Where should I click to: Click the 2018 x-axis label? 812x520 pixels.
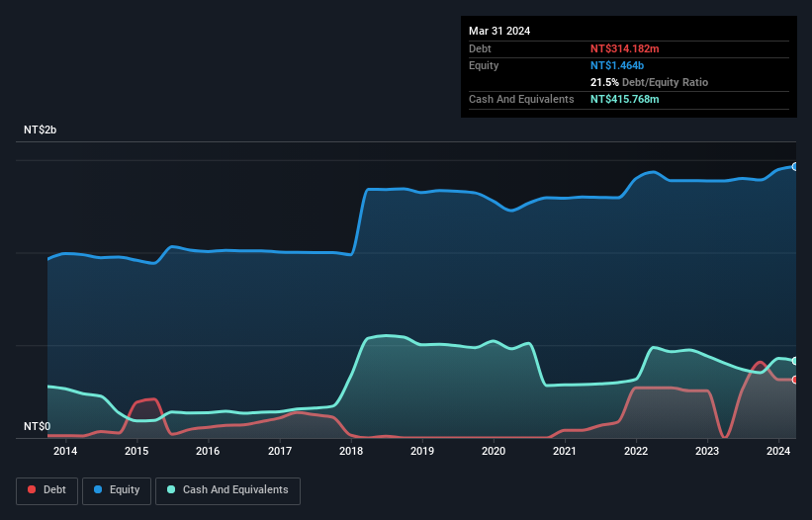point(351,451)
